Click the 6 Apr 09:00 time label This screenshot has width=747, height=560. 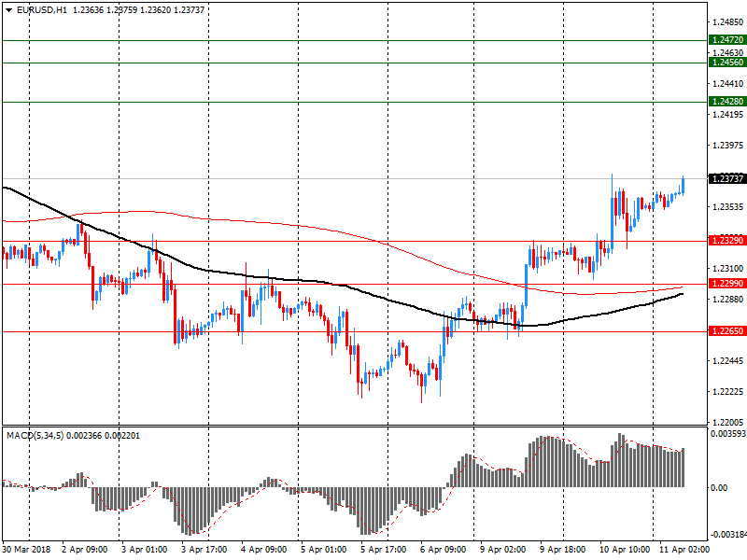(x=443, y=550)
